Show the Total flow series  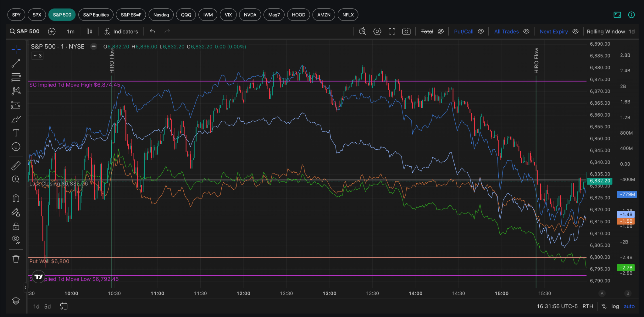coord(441,31)
